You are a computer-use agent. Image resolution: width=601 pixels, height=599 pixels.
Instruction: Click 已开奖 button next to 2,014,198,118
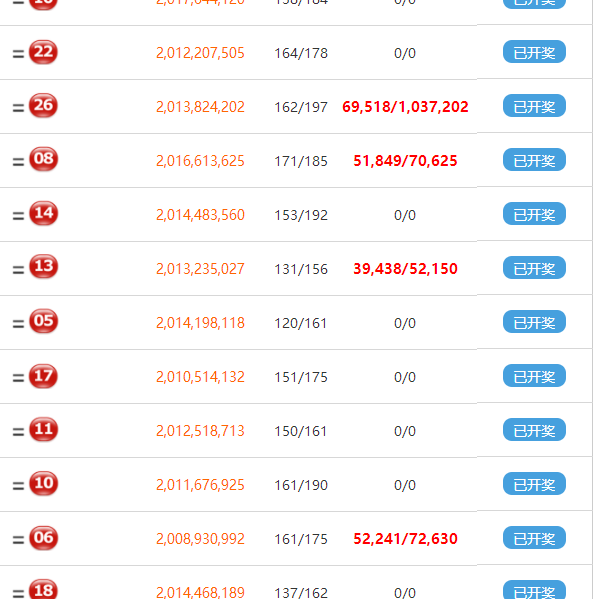(534, 322)
